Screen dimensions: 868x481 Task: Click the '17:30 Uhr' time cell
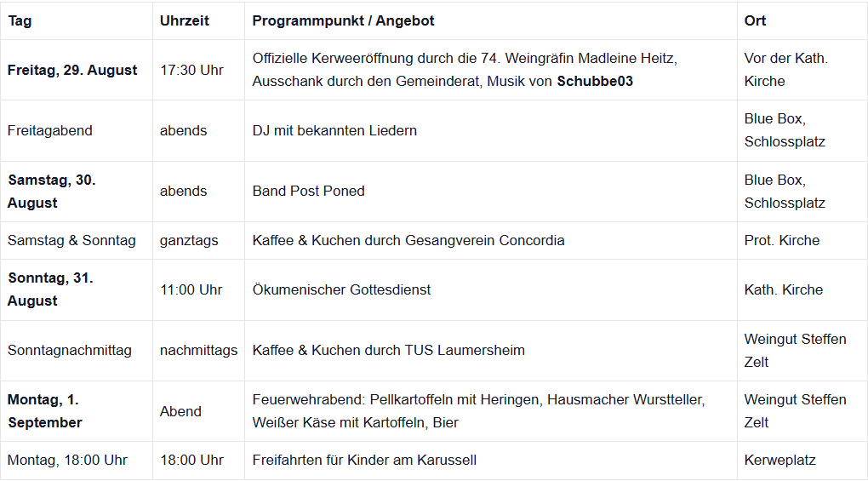click(x=191, y=70)
